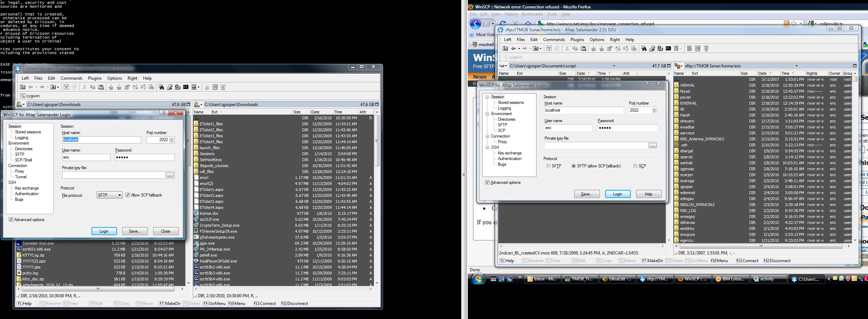Click Unpack archive icon in Downloads Salamander toolbar
Viewport: 868px width, 319px height.
pos(119,87)
